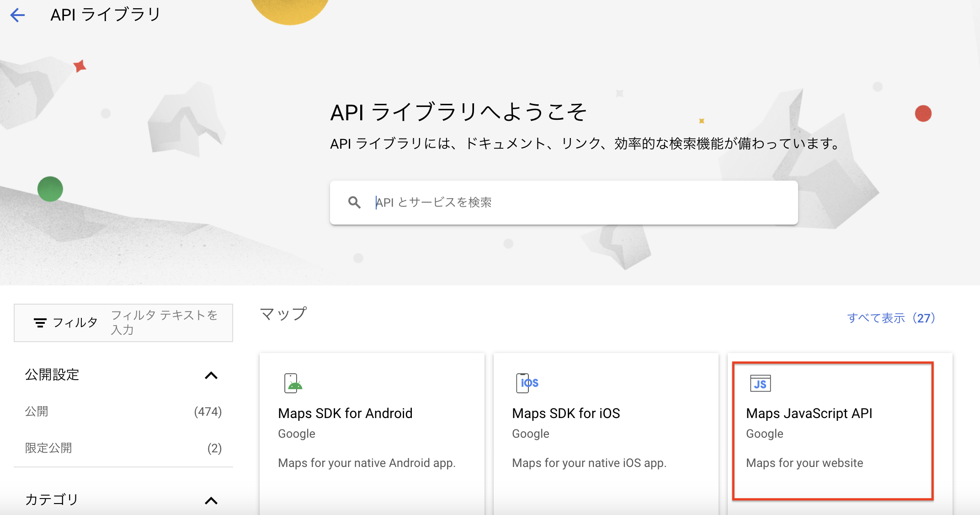The width and height of the screenshot is (980, 515).
Task: Click the JS icon on the Maps JavaScript API card
Action: tap(760, 384)
